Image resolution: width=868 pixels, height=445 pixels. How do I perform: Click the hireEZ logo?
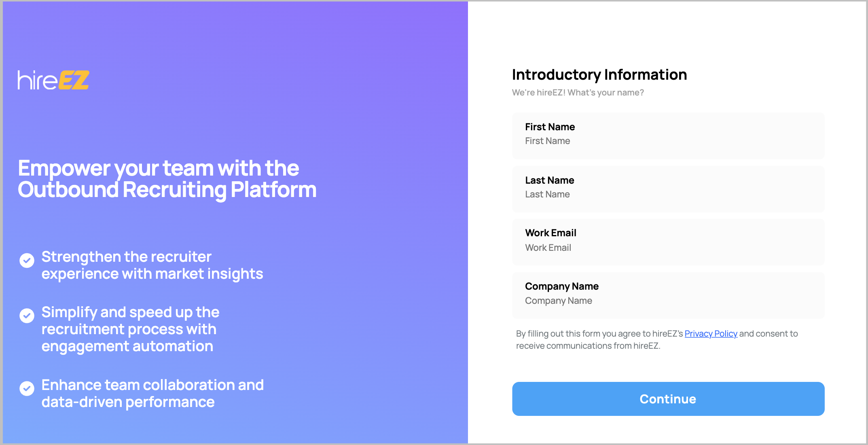click(53, 80)
